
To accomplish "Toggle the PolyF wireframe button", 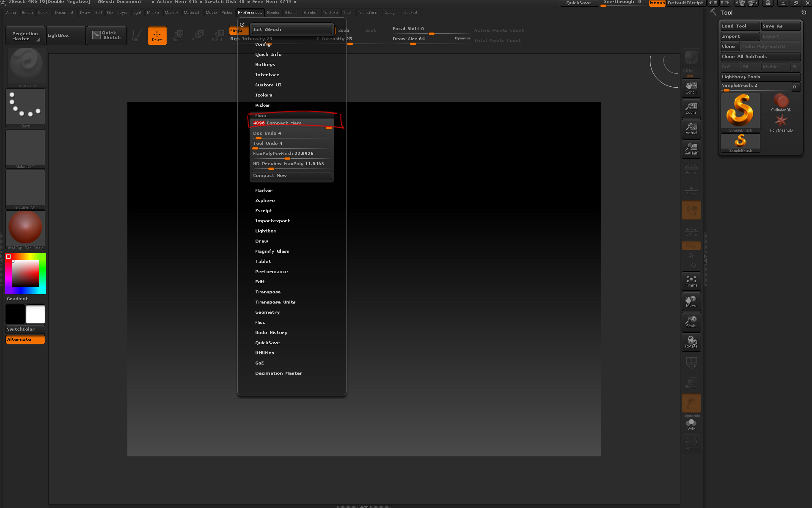I will click(x=691, y=362).
